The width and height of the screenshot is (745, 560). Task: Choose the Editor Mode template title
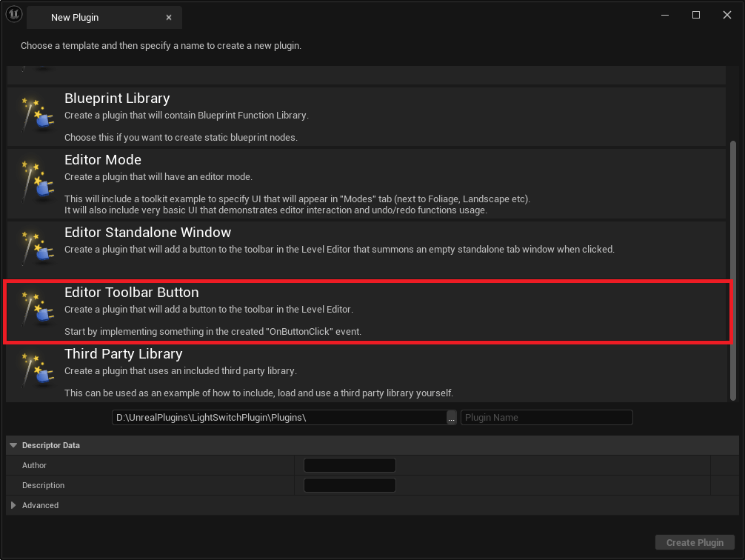pos(103,160)
